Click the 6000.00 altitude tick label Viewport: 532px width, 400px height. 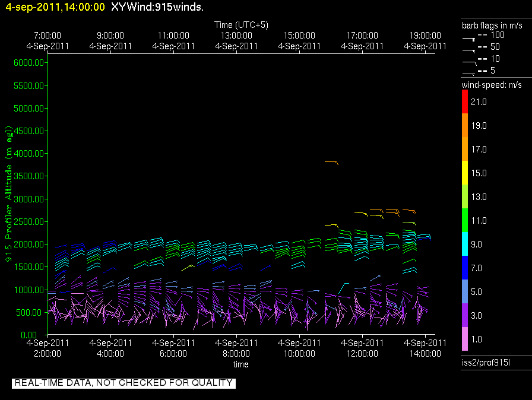28,63
